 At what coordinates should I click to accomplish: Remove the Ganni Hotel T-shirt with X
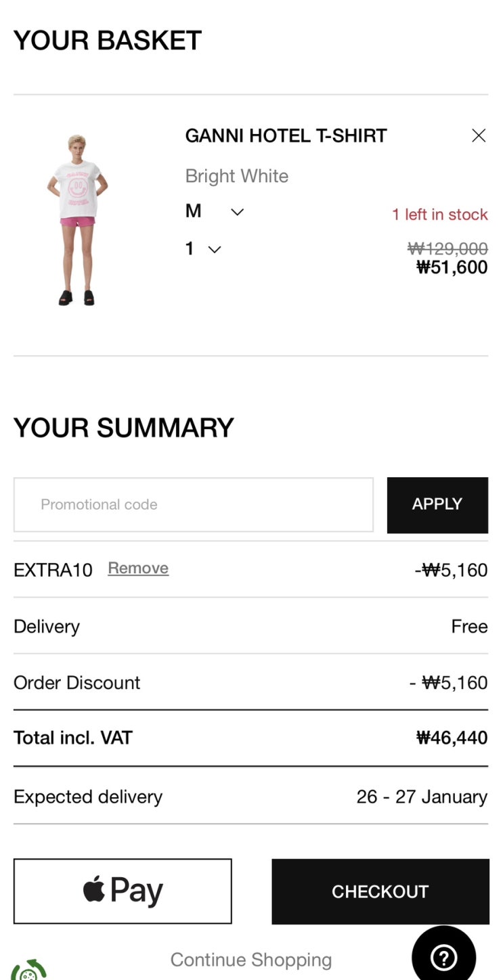coord(479,136)
